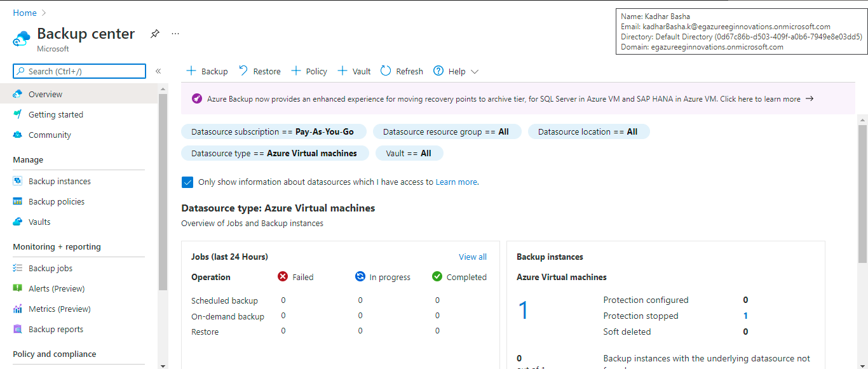Click the main content vertical scrollbar
This screenshot has height=369, width=868.
point(862,194)
